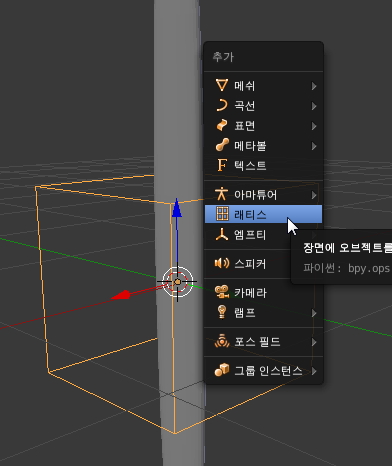Open the 아마튜어 submenu arrow
Image resolution: width=392 pixels, height=466 pixels.
click(314, 195)
